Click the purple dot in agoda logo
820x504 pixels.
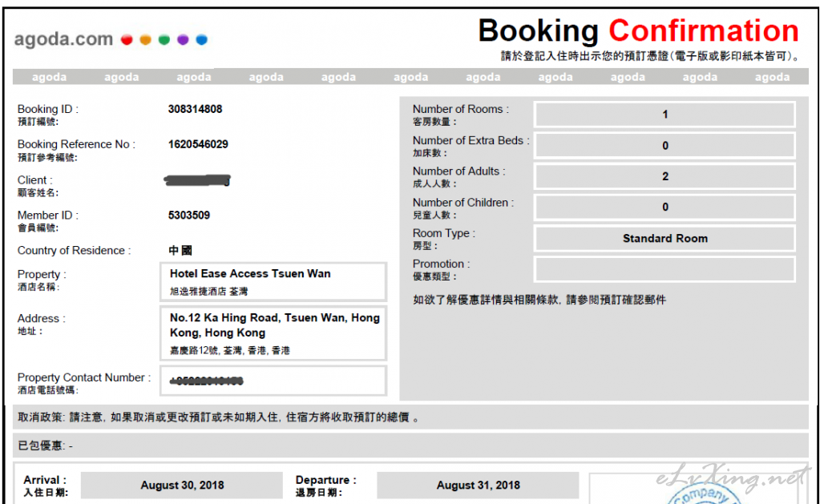[183, 39]
